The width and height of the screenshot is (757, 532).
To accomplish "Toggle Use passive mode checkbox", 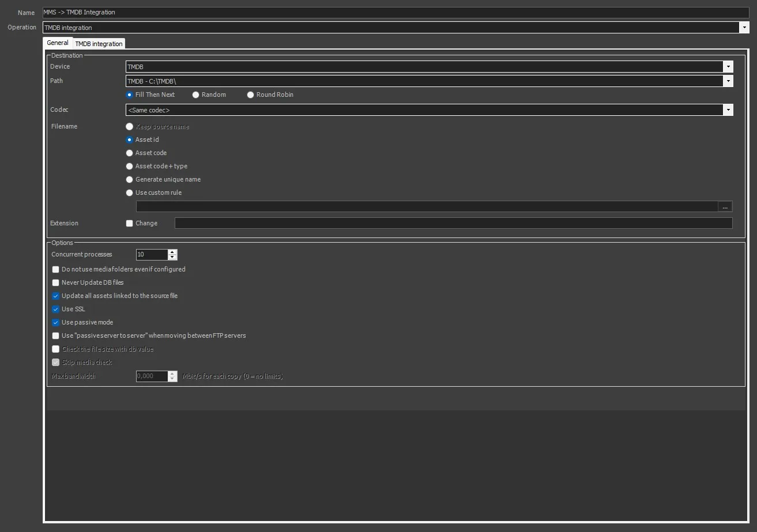I will point(56,322).
